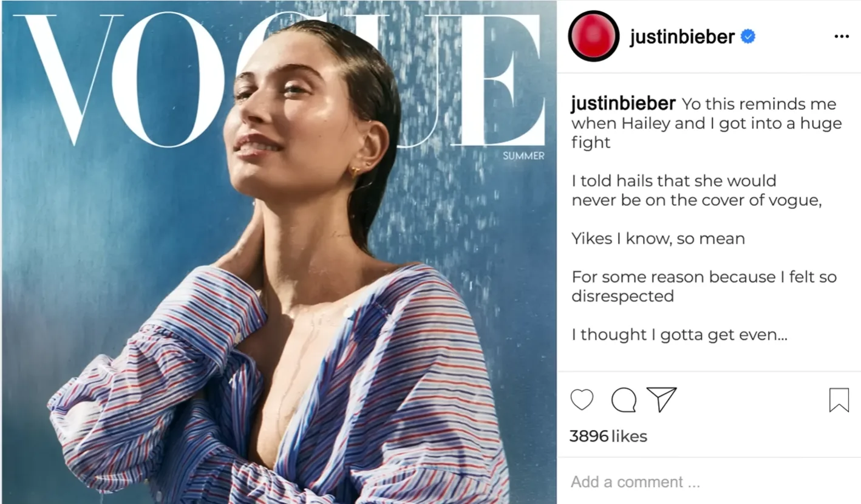Click the gold earring in the photo
861x504 pixels.
[x=355, y=172]
